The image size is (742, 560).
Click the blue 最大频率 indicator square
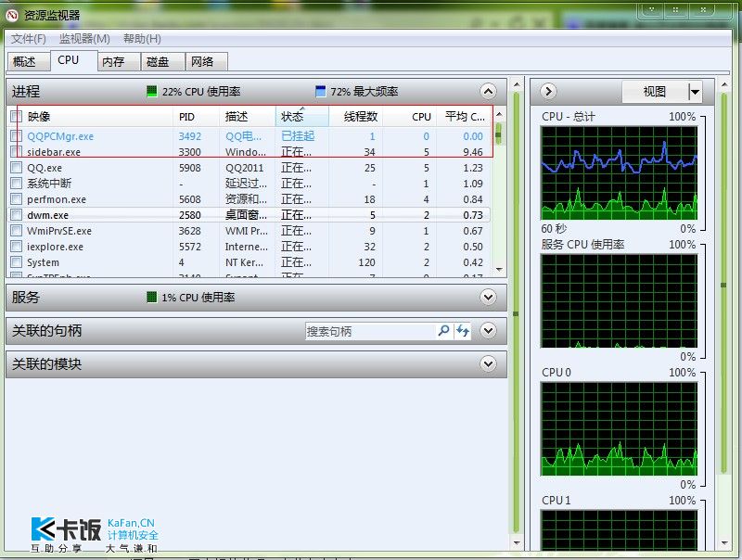tap(320, 91)
